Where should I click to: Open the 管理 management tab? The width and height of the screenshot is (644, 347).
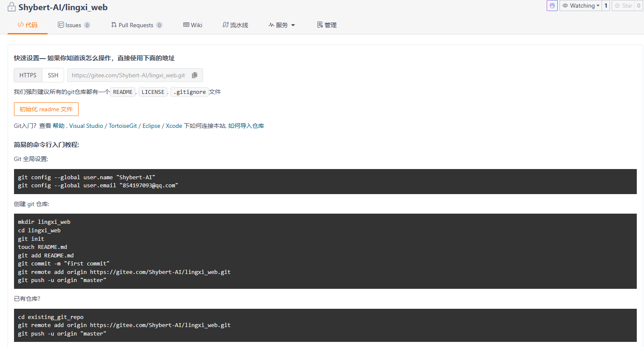tap(327, 25)
